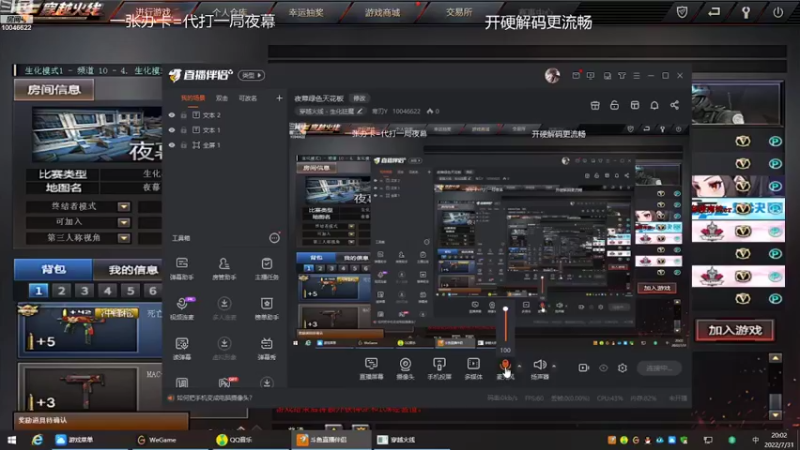Add a new scene with plus icon
This screenshot has width=800, height=450.
click(279, 98)
